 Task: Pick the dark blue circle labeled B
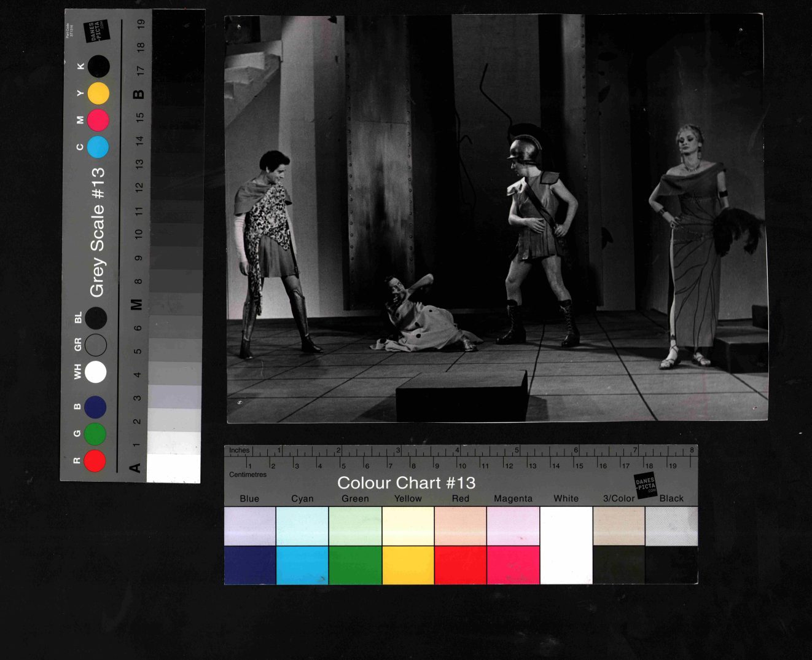pos(95,407)
